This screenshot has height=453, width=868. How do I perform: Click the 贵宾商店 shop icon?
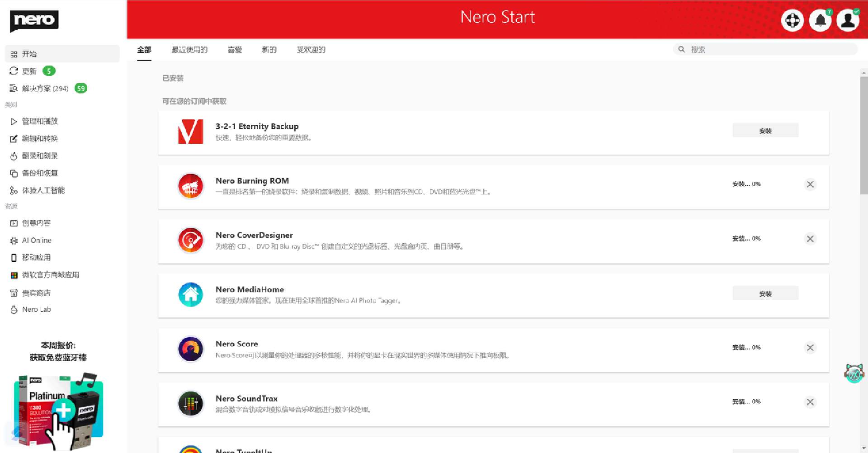pyautogui.click(x=14, y=293)
